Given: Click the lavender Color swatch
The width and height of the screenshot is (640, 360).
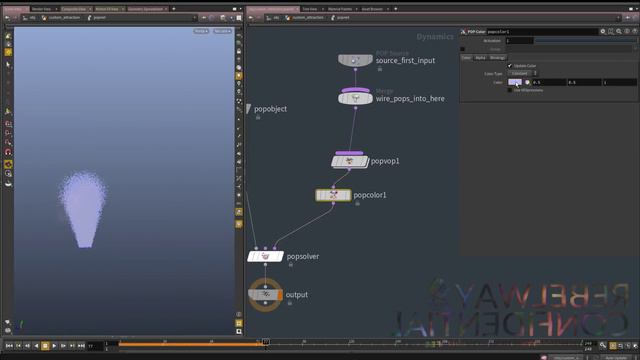Looking at the screenshot, I should (x=515, y=82).
